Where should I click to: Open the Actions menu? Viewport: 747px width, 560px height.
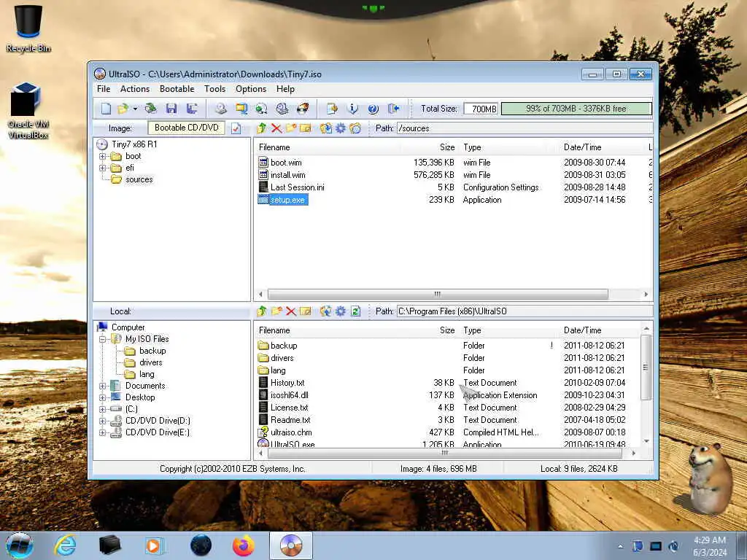[x=135, y=89]
